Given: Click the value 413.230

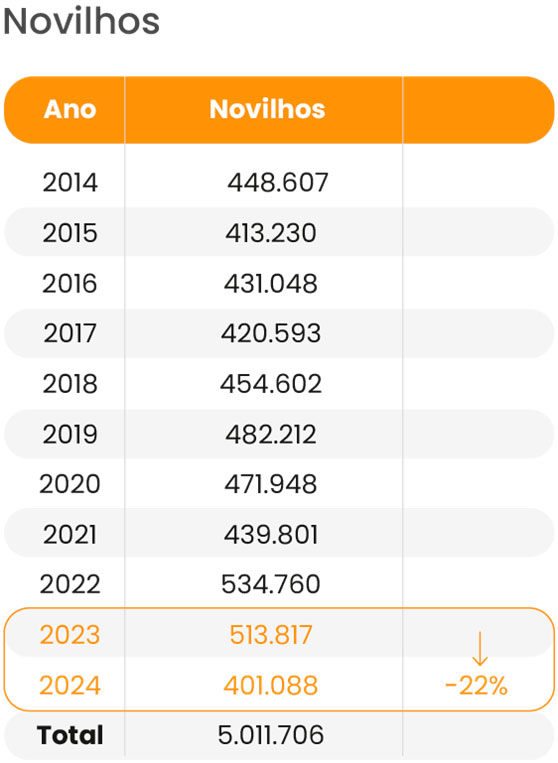Looking at the screenshot, I should click(270, 233).
